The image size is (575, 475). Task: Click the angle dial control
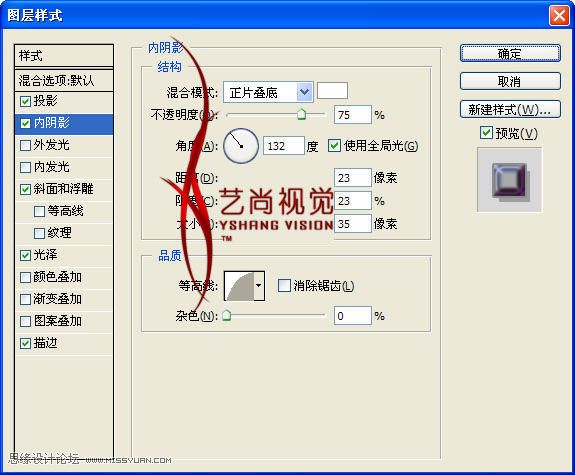[x=241, y=146]
